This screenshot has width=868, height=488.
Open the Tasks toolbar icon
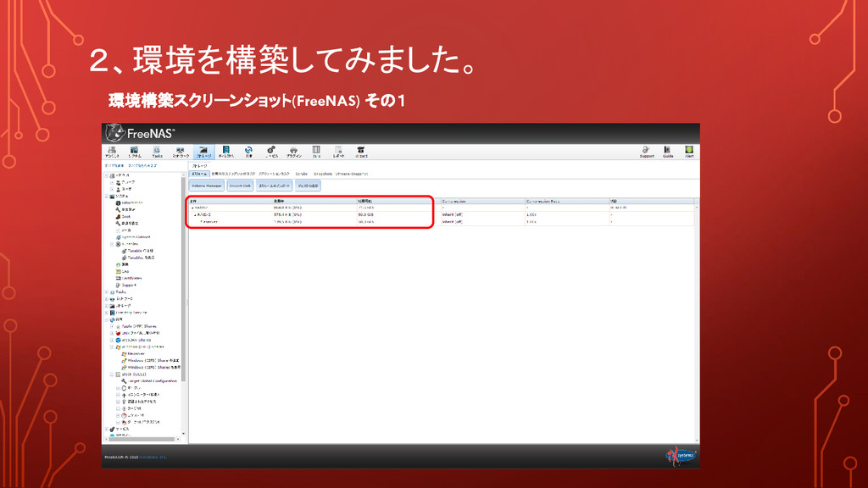pos(157,152)
